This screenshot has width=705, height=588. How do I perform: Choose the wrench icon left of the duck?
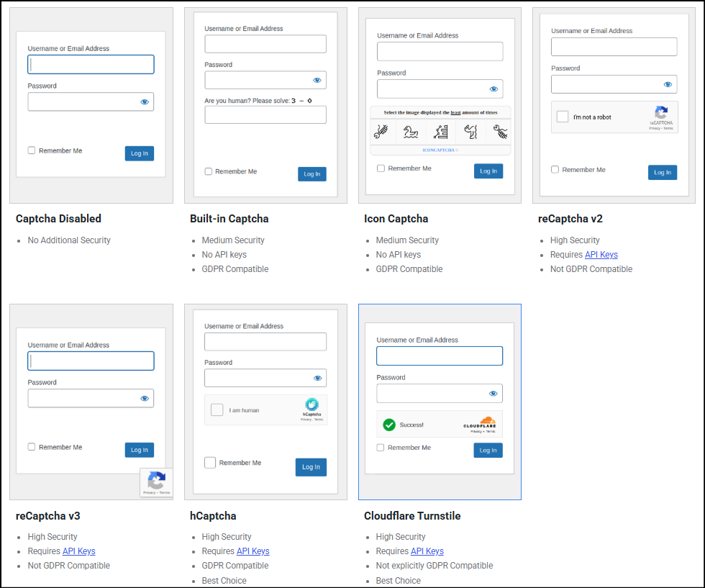point(381,132)
